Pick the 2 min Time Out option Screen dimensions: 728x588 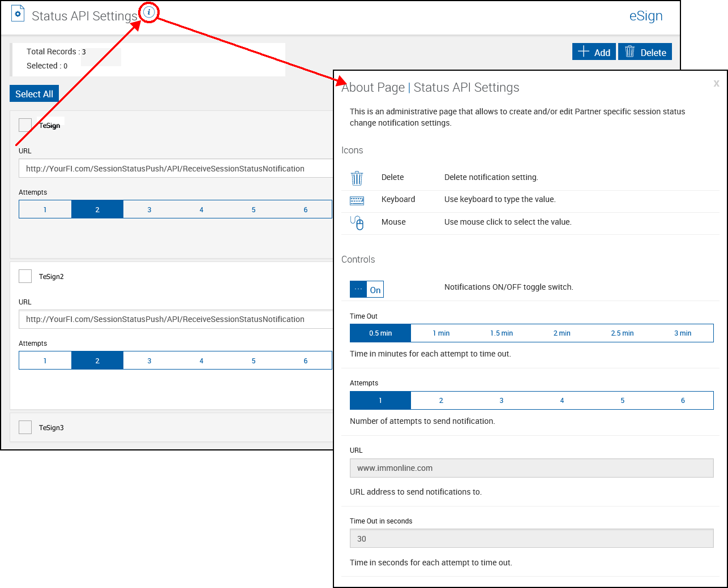(562, 333)
